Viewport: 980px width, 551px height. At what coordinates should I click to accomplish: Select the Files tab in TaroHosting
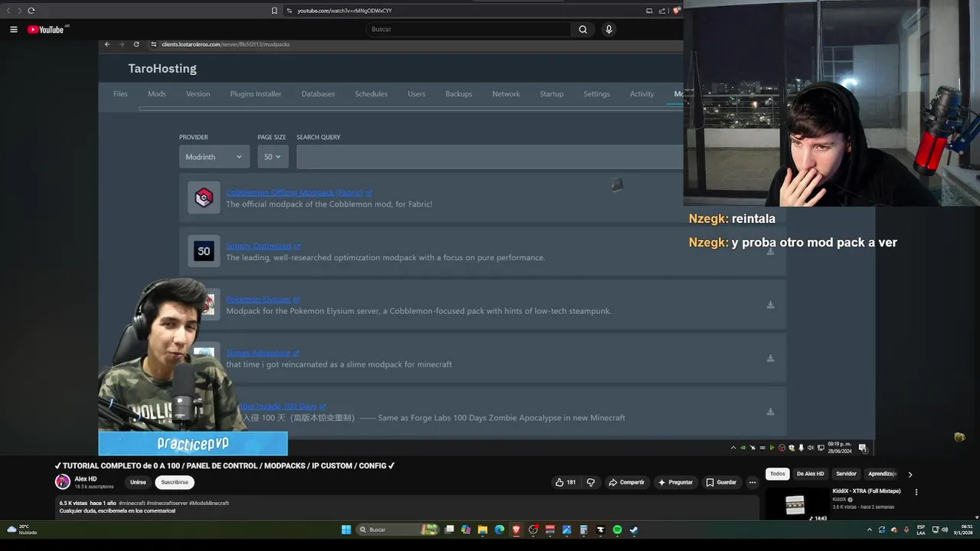(120, 94)
